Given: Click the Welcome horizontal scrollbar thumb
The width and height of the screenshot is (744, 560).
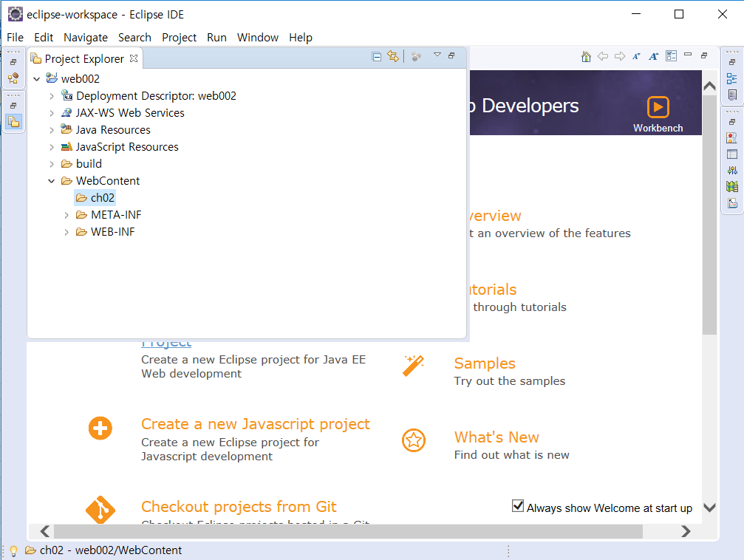Looking at the screenshot, I should [348, 531].
